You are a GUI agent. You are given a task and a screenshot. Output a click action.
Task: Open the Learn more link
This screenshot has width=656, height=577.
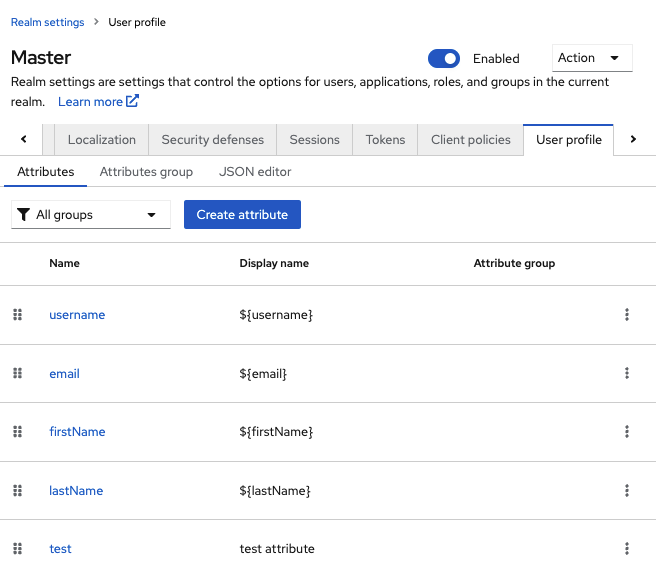coord(97,102)
